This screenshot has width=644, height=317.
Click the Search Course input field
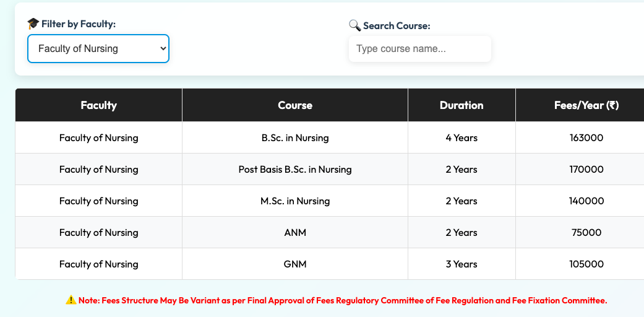[x=419, y=49]
